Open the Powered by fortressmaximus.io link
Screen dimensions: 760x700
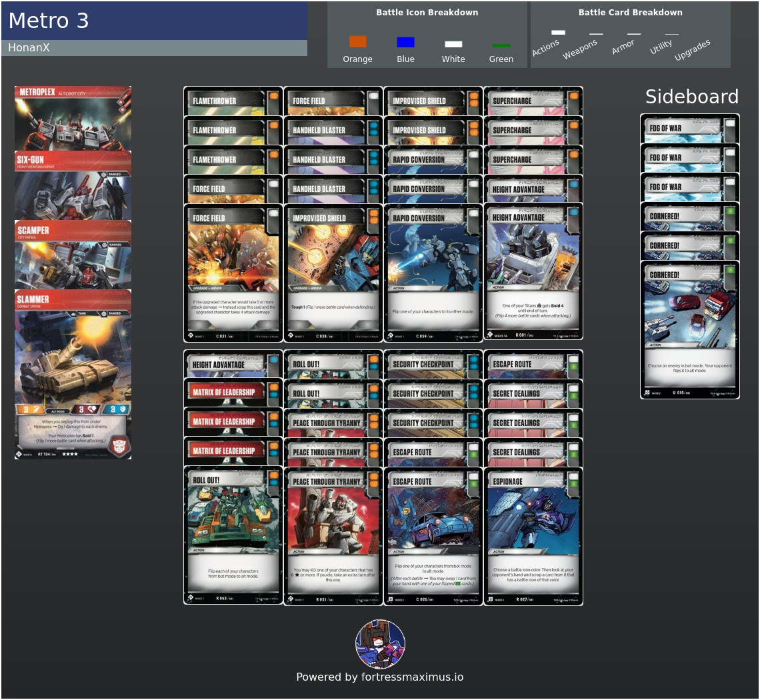[380, 677]
